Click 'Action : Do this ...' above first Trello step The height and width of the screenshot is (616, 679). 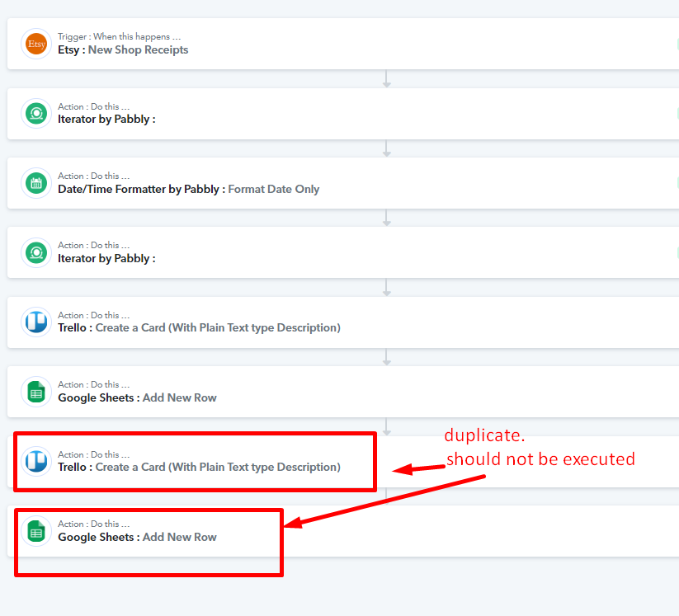pyautogui.click(x=93, y=315)
